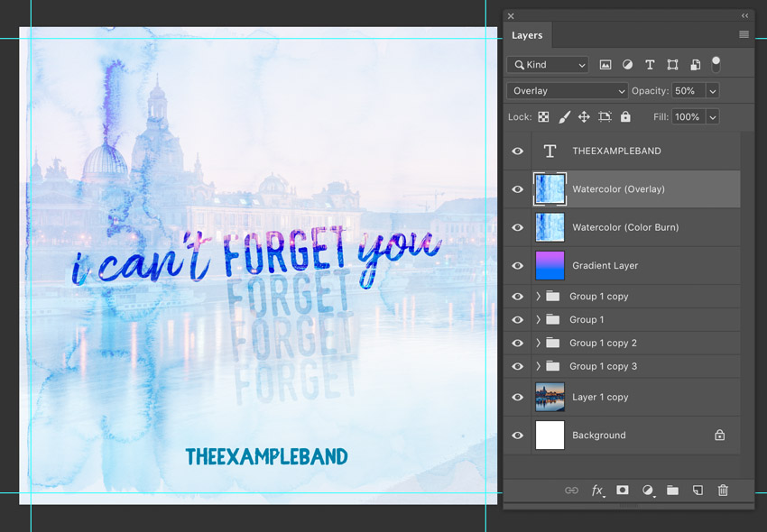Toggle layer filtering on/off switch
Image resolution: width=767 pixels, height=532 pixels.
click(716, 64)
